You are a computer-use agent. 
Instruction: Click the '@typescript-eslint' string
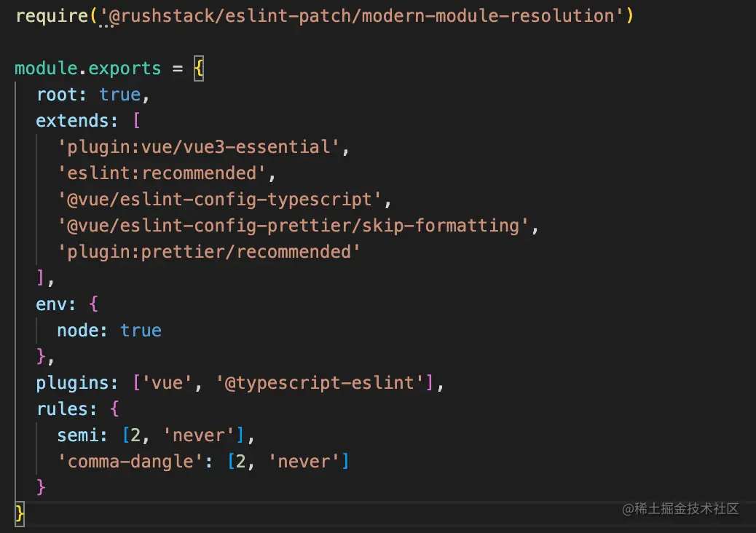319,383
